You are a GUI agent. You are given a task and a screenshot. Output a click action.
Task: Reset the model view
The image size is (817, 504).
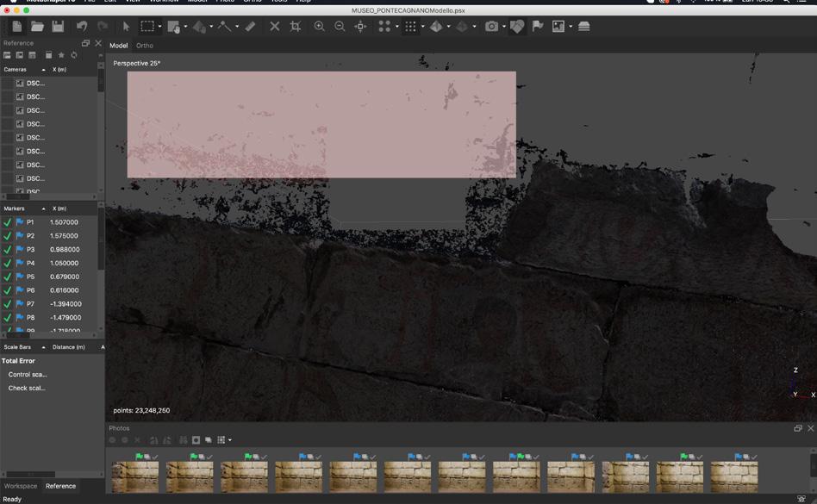coord(360,27)
